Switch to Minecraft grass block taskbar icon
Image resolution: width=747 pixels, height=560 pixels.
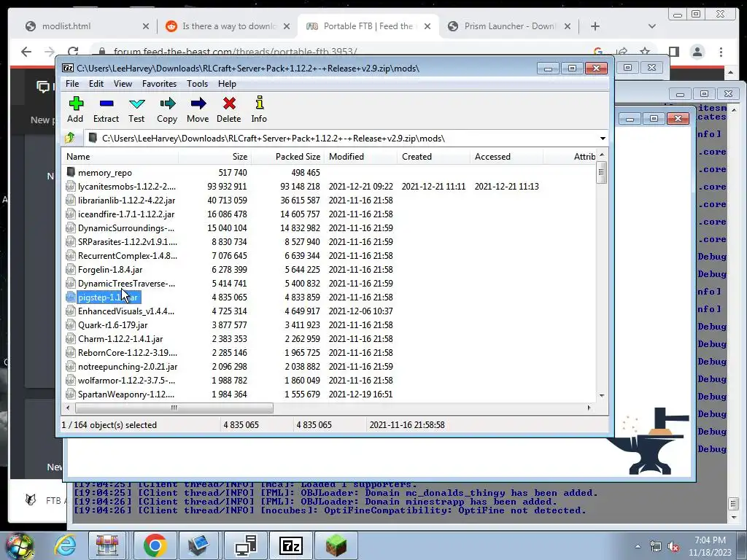click(336, 545)
